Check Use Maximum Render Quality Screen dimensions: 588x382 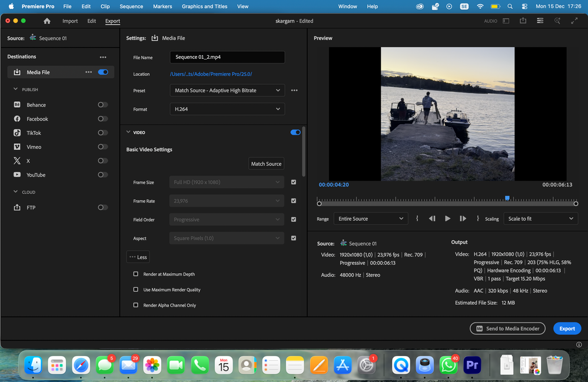136,290
